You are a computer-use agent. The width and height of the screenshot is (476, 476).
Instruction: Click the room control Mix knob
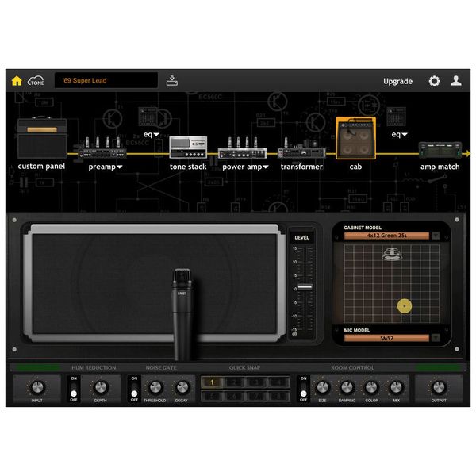pyautogui.click(x=396, y=387)
